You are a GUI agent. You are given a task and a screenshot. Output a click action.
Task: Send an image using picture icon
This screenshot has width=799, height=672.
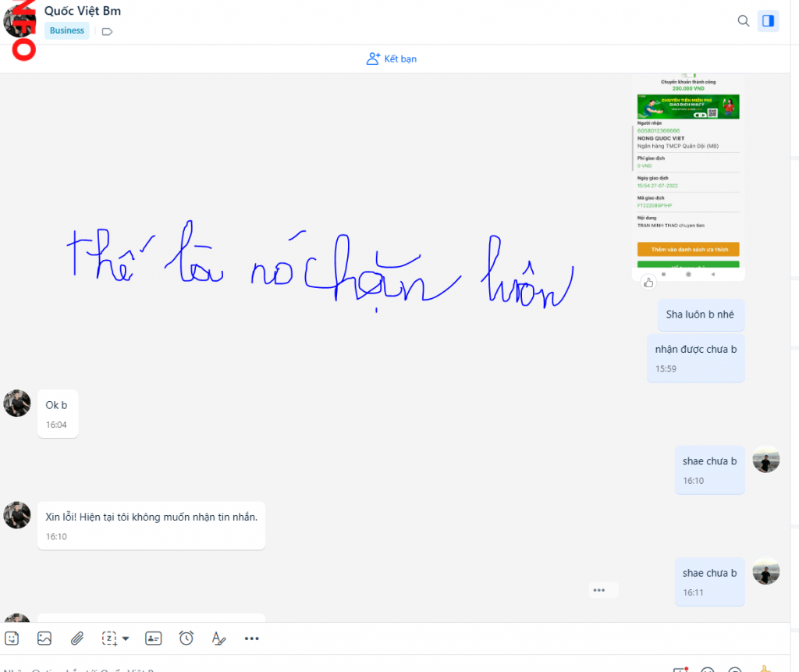[x=44, y=638]
